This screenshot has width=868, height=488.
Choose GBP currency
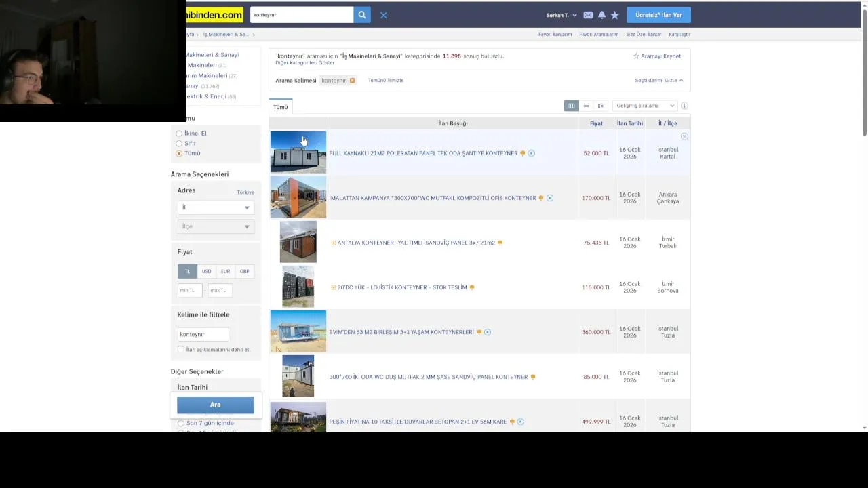click(x=244, y=271)
